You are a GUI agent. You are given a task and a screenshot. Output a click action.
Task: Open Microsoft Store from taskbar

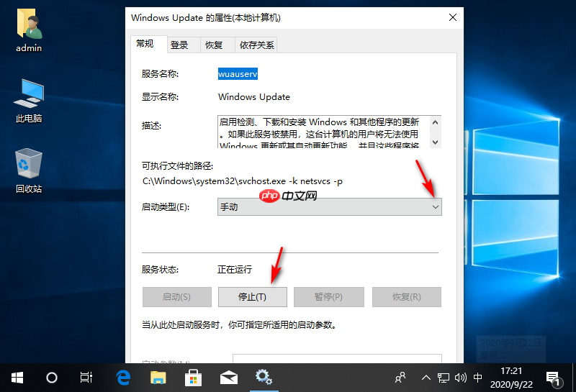193,378
